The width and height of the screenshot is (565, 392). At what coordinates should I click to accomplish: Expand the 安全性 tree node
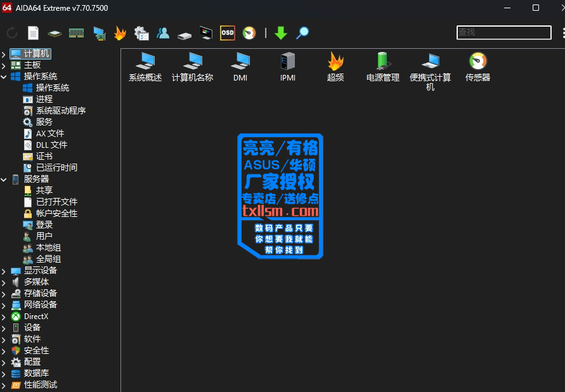(x=4, y=351)
